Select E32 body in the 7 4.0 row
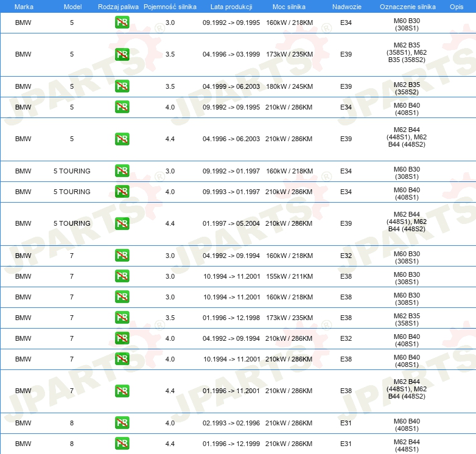Image resolution: width=476 pixels, height=454 pixels. [x=346, y=338]
